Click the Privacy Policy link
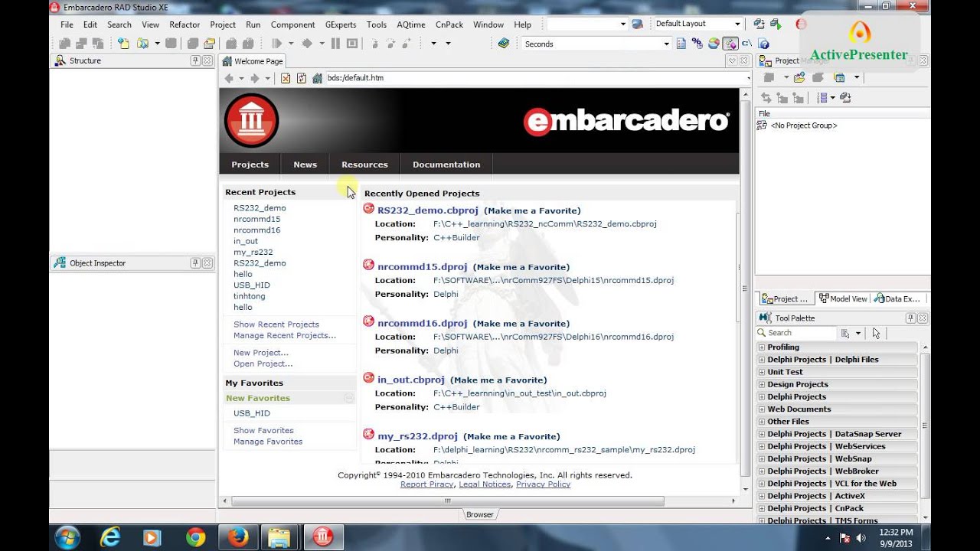Viewport: 980px width, 551px height. click(x=543, y=484)
